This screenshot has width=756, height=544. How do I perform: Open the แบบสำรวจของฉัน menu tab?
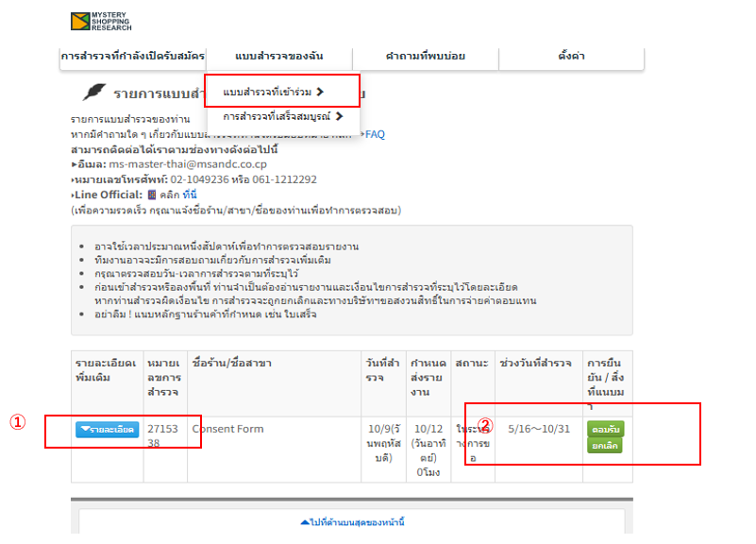point(279,56)
